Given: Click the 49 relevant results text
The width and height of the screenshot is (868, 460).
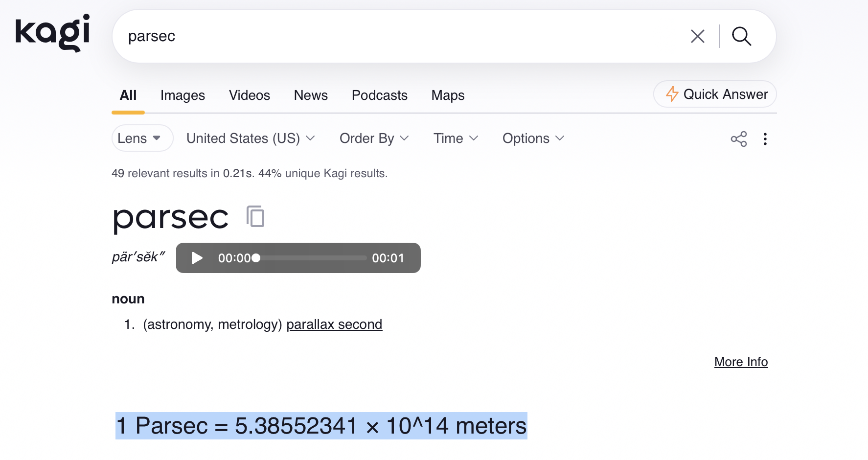Looking at the screenshot, I should click(250, 173).
